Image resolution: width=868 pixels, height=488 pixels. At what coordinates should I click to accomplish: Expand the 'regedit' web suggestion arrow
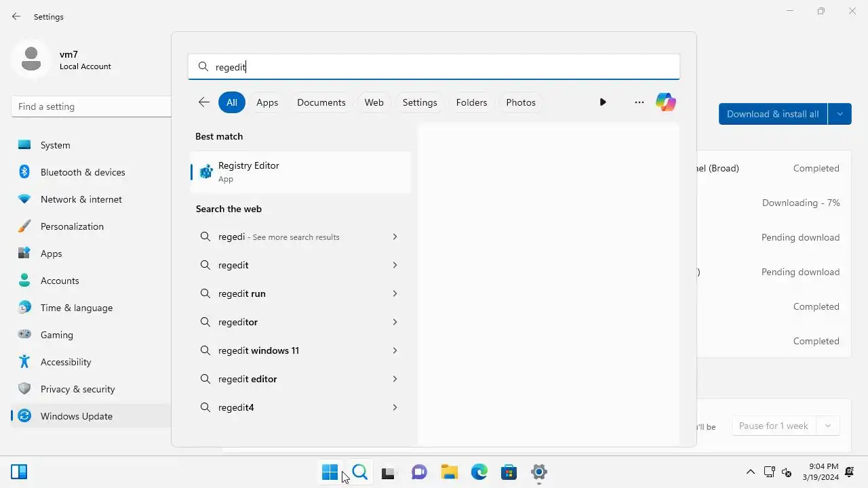pos(395,265)
